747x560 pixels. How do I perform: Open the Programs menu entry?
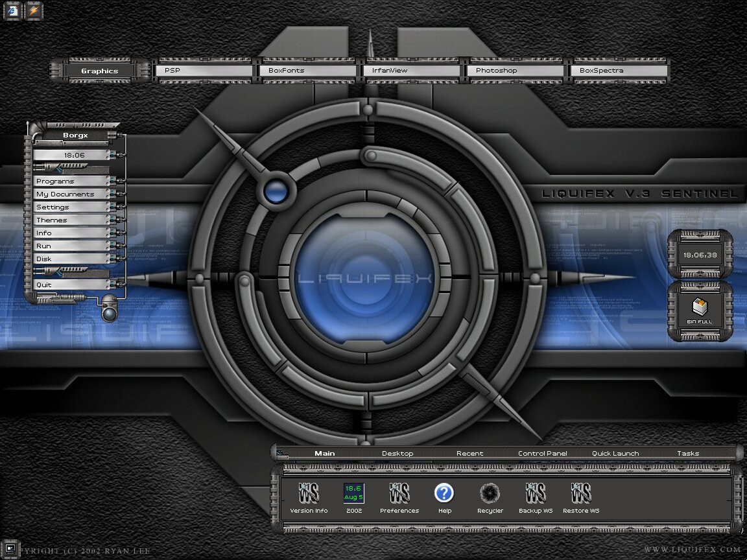pos(71,181)
